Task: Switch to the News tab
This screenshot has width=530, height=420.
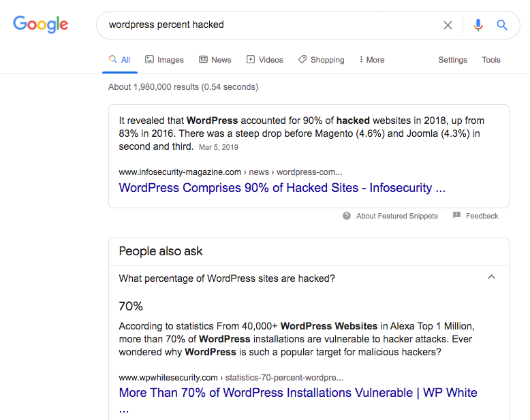Action: pos(215,60)
